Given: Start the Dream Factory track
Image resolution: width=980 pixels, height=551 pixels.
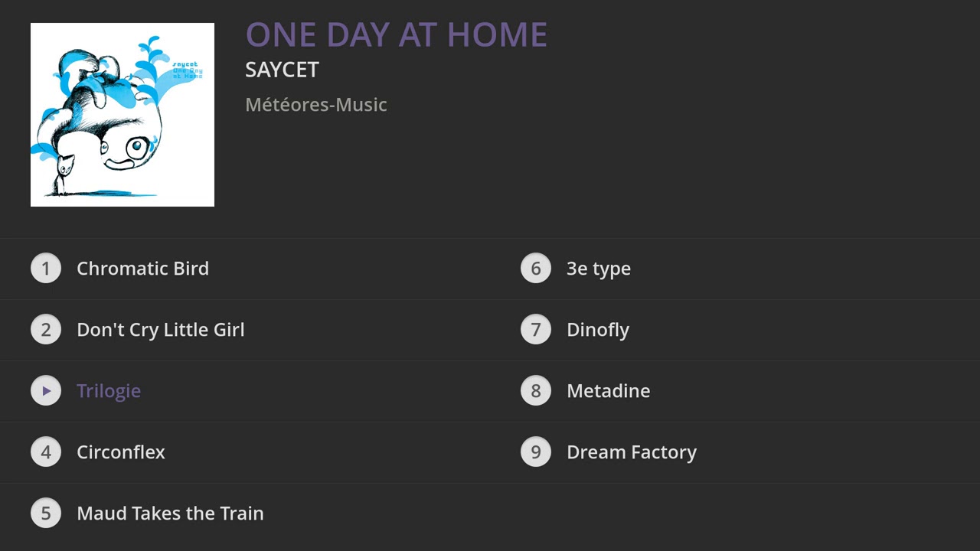Looking at the screenshot, I should click(632, 452).
